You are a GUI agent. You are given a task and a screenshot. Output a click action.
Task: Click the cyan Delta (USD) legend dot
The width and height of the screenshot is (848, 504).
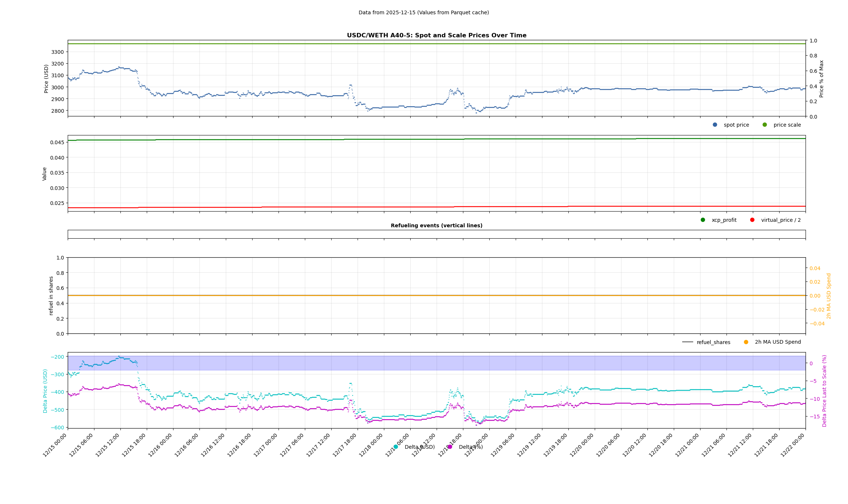tap(396, 447)
